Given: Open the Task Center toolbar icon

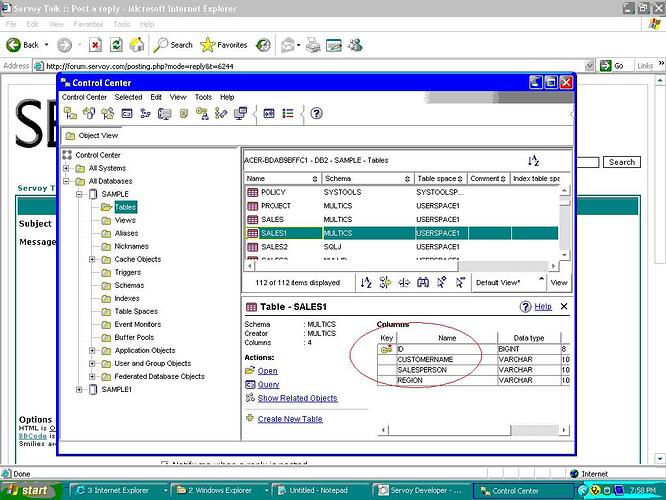Looking at the screenshot, I should (145, 113).
